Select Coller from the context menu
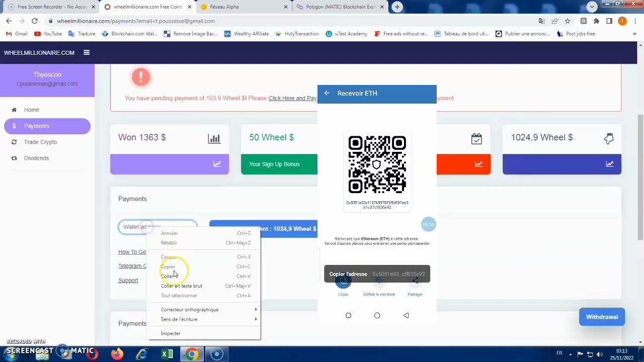644x362 pixels. [204, 276]
